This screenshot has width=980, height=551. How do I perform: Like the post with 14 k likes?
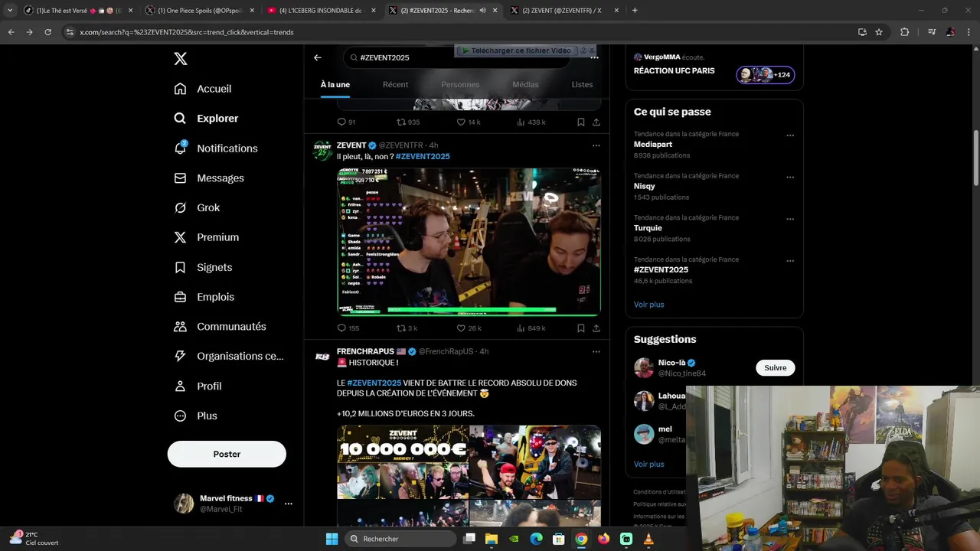point(469,122)
